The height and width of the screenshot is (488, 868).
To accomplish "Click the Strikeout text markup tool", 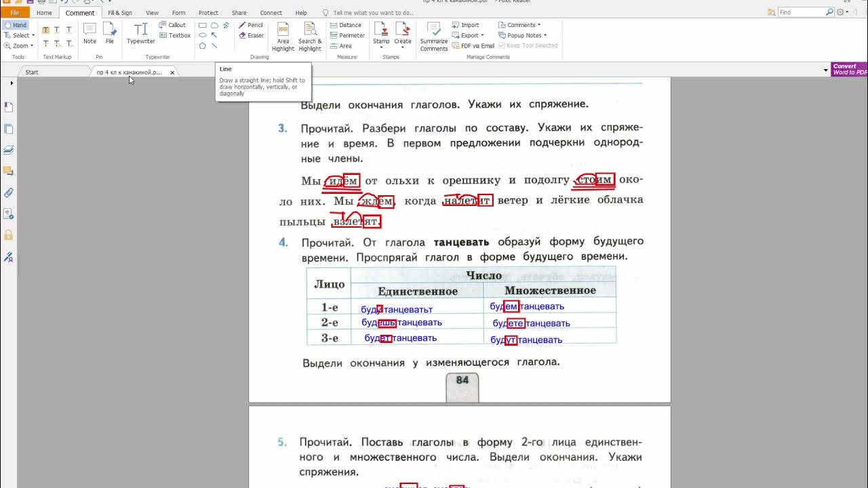I will pos(45,43).
